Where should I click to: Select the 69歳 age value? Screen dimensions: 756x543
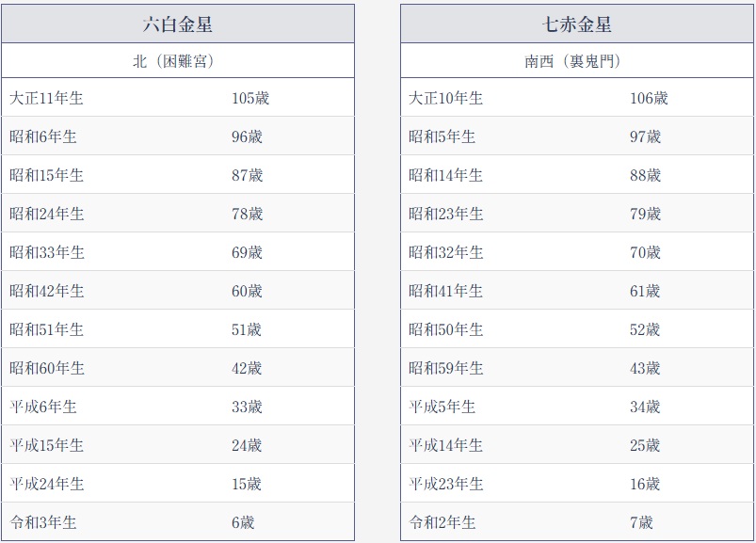tap(247, 252)
